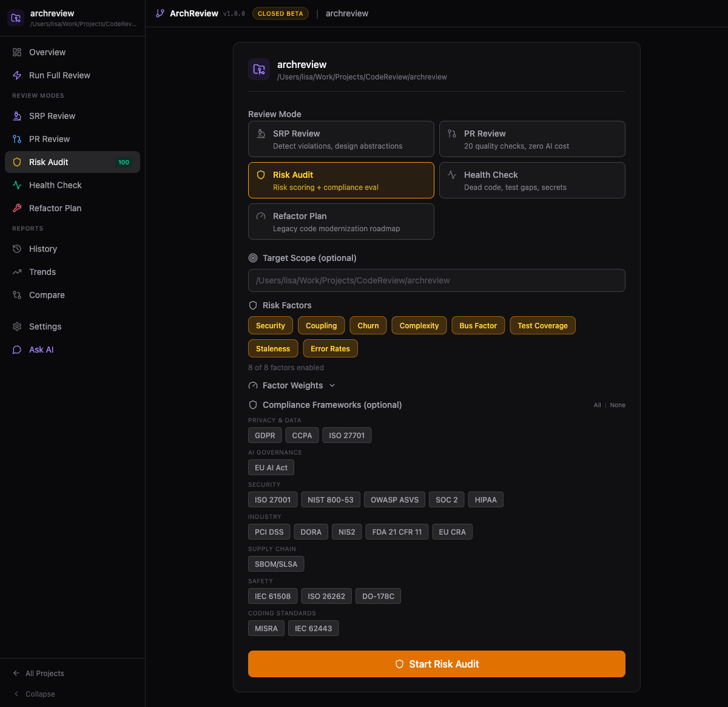Click the Health Check pulse icon in sidebar
728x707 pixels.
click(17, 185)
